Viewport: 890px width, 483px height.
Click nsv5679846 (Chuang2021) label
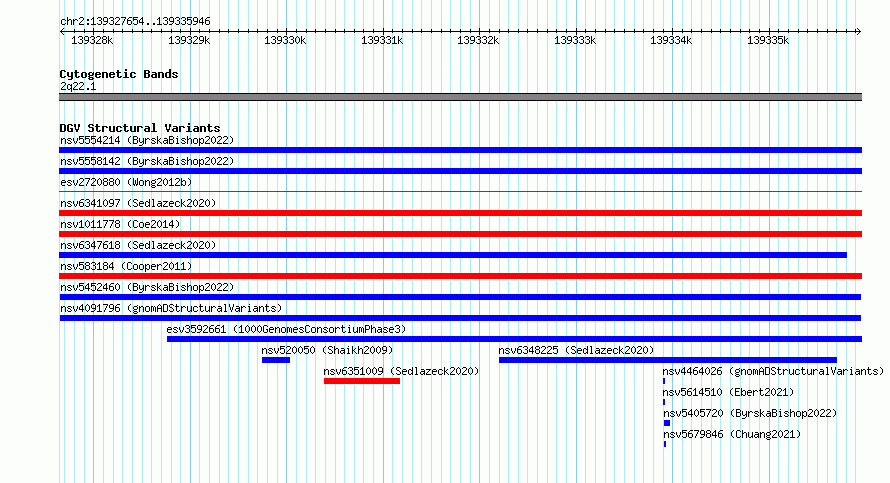pos(732,434)
